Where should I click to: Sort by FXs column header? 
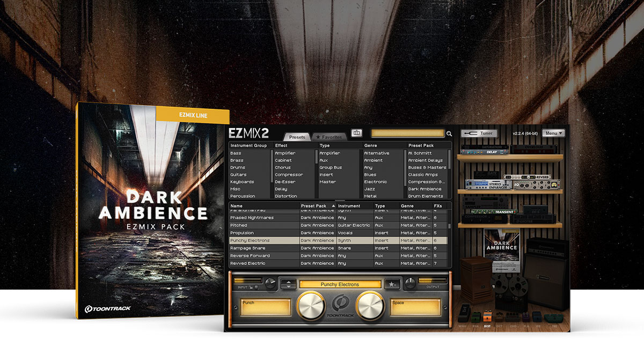click(441, 206)
